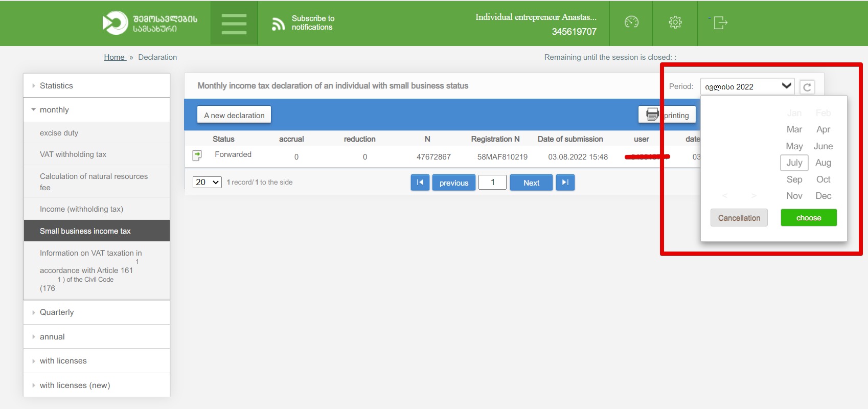The width and height of the screenshot is (868, 409).
Task: Jump to the last page of records
Action: [565, 183]
